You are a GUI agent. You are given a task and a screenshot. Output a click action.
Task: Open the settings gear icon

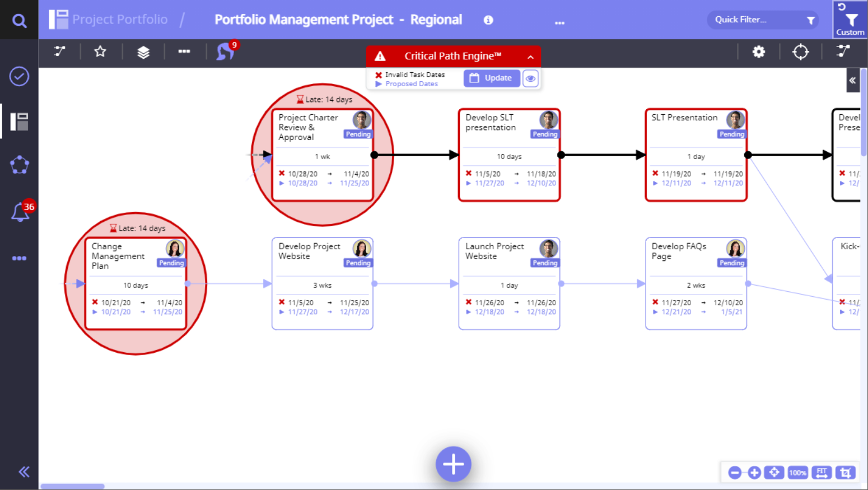[x=758, y=52]
